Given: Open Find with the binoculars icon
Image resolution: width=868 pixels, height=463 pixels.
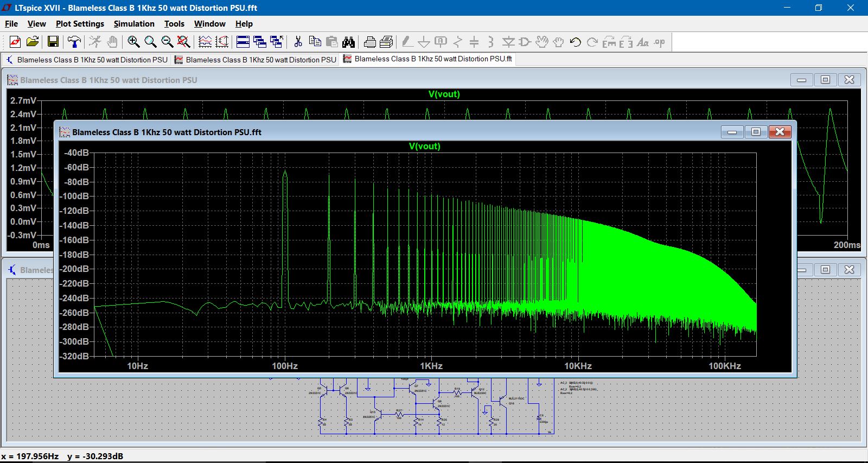Looking at the screenshot, I should point(348,42).
